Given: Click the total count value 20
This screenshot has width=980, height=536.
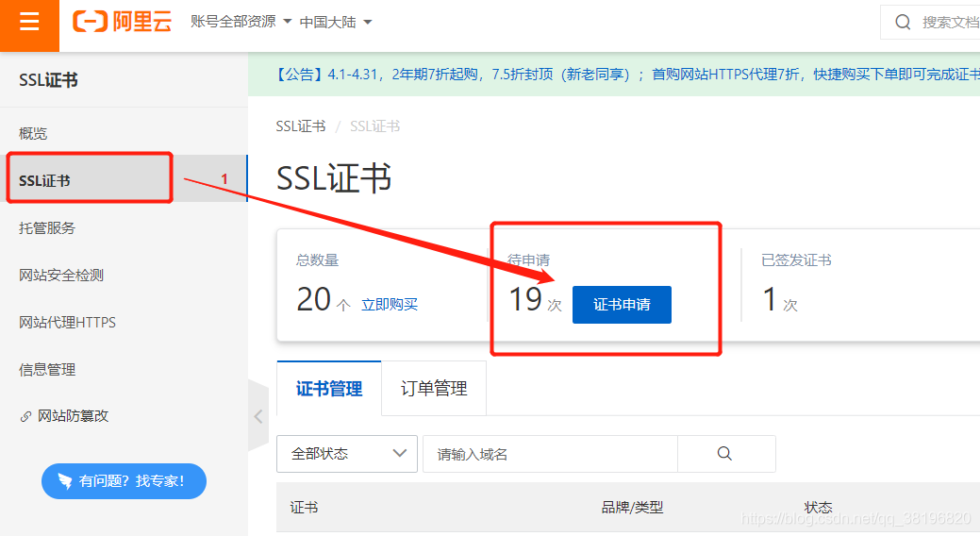Looking at the screenshot, I should [314, 299].
